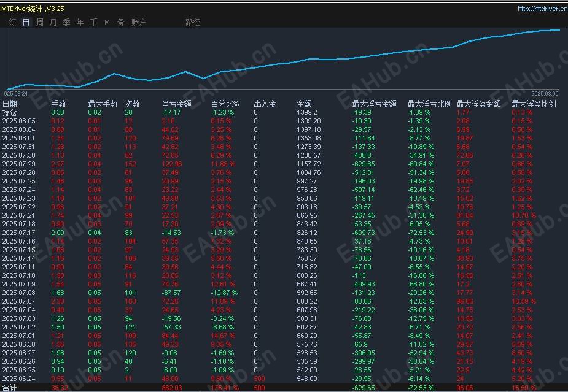
Task: Select the M tab
Action: click(107, 22)
